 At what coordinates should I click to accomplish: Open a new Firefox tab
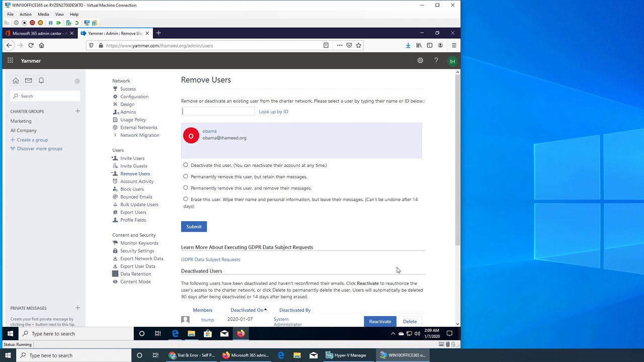click(x=158, y=33)
